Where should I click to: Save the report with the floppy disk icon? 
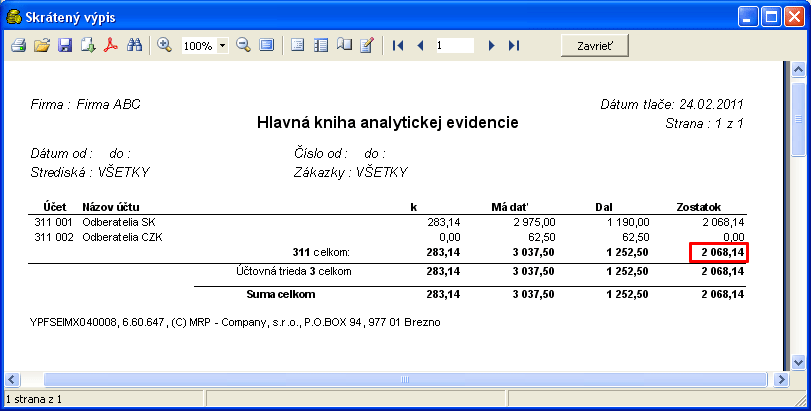click(x=65, y=45)
